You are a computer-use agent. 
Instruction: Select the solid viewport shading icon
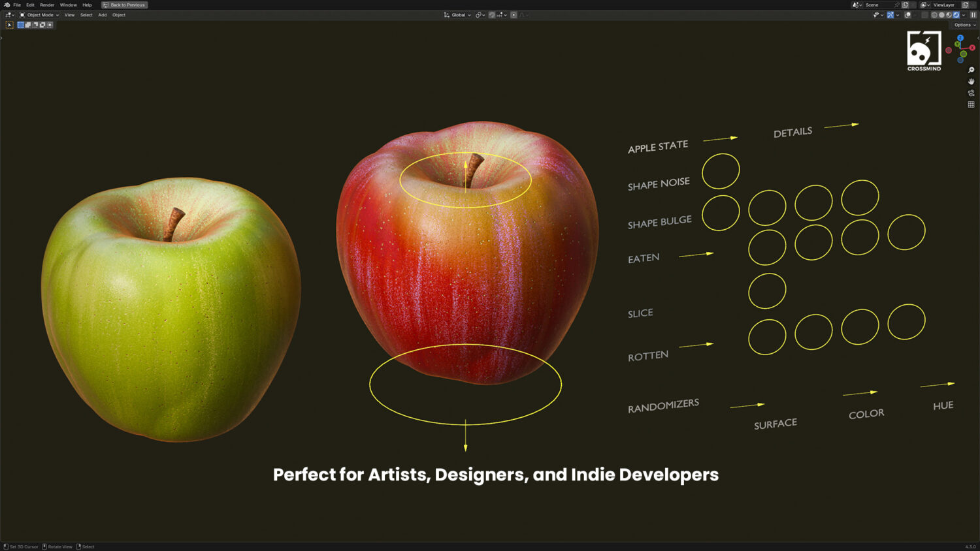point(941,15)
